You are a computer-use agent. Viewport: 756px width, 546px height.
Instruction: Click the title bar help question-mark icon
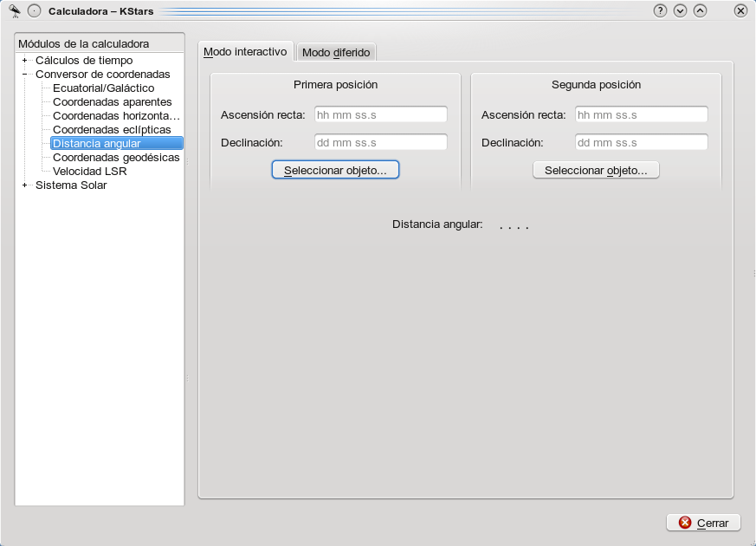(660, 11)
